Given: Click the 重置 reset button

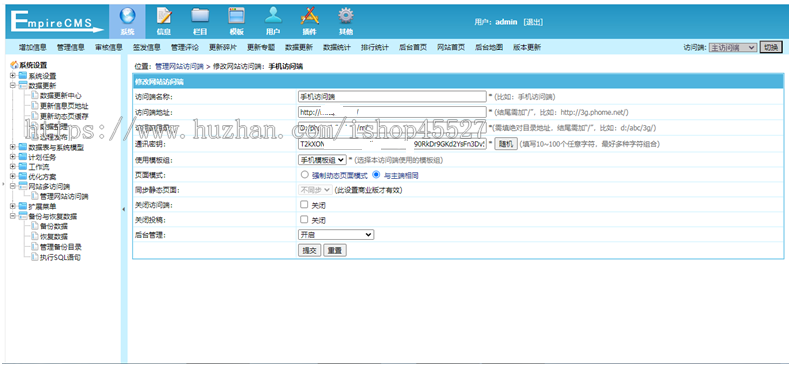Looking at the screenshot, I should tap(335, 251).
